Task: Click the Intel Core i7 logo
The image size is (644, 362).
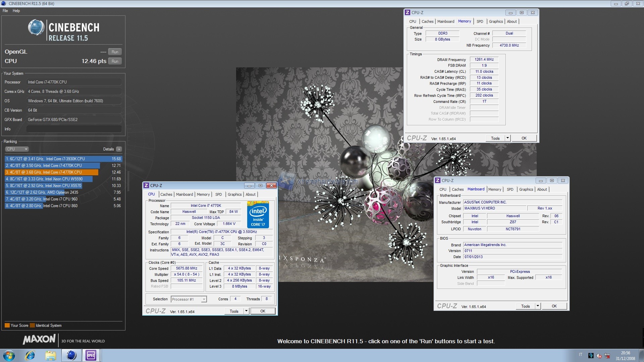Action: click(258, 215)
